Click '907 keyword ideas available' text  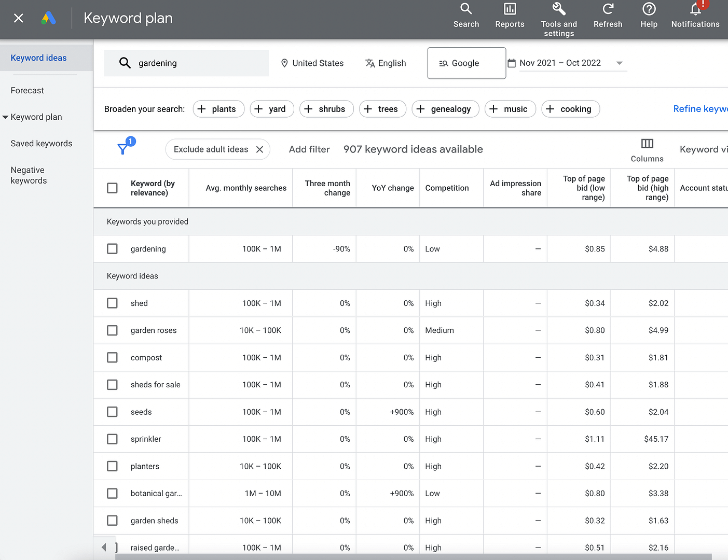click(413, 149)
